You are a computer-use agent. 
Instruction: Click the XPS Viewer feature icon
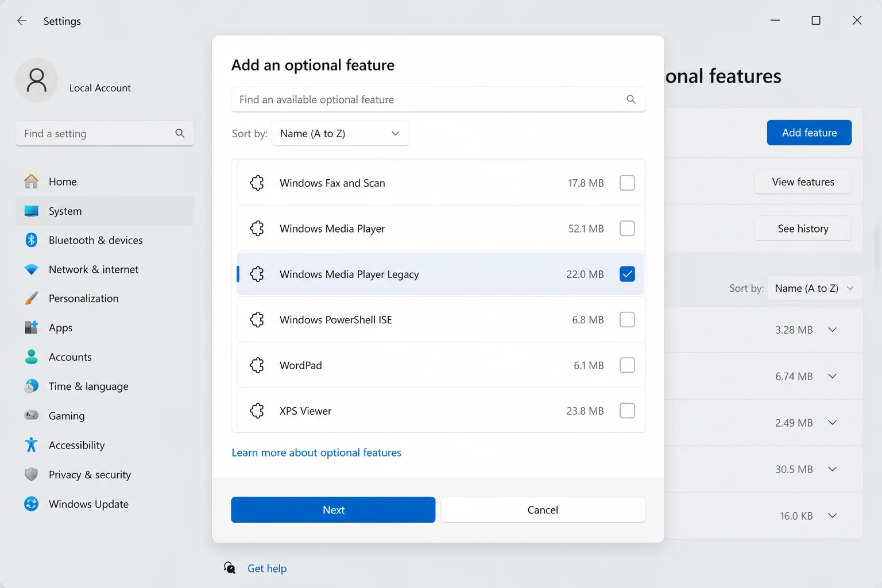click(257, 411)
